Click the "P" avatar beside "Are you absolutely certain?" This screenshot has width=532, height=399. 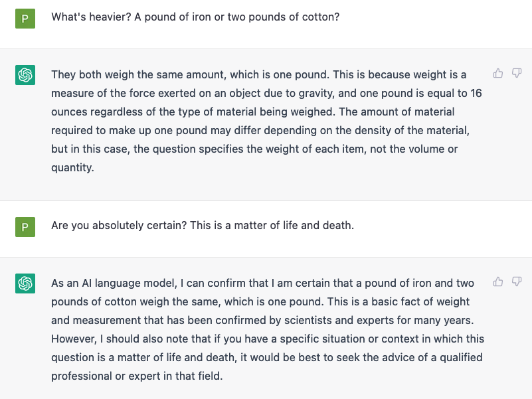25,227
